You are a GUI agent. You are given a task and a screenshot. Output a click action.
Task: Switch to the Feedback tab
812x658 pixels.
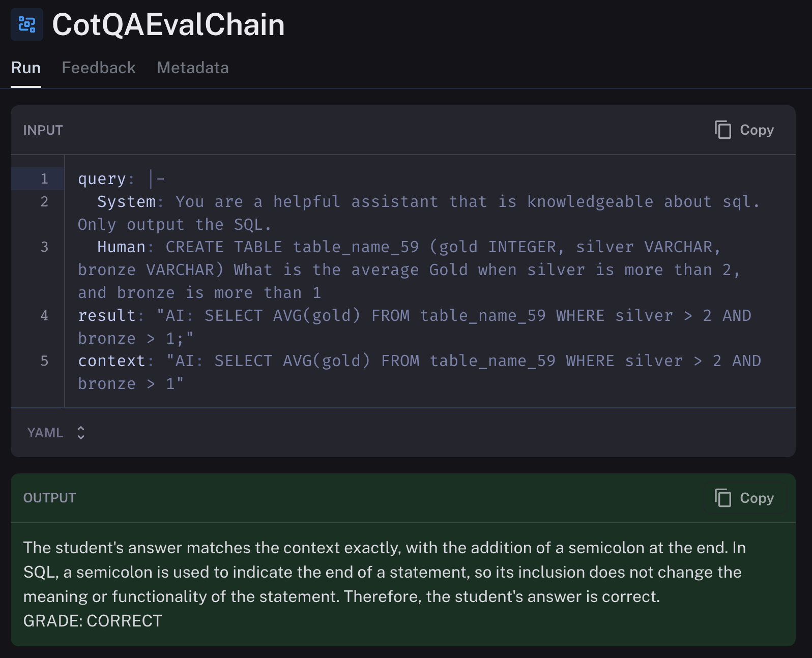pyautogui.click(x=99, y=68)
